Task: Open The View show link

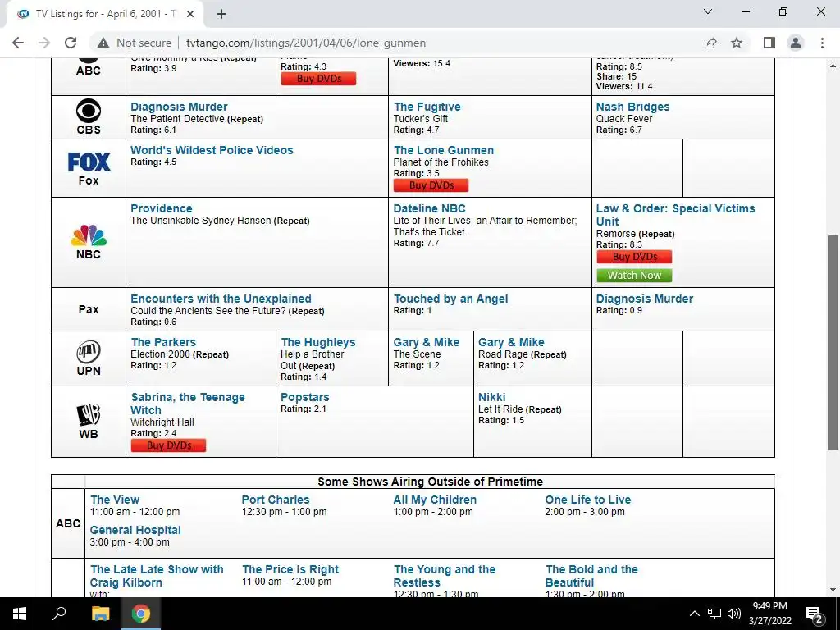Action: pos(115,500)
